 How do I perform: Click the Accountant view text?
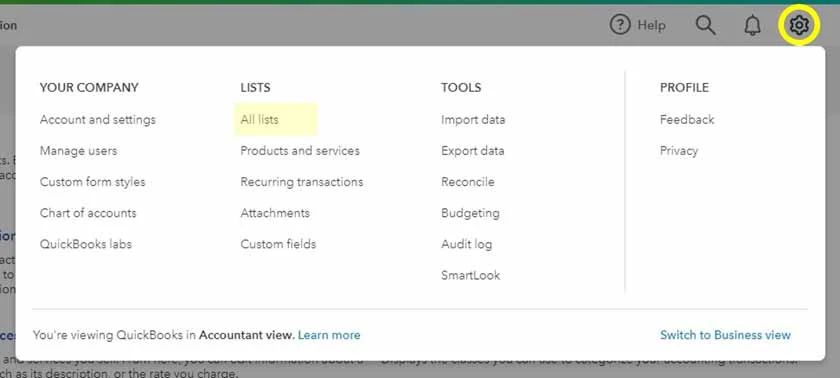point(246,335)
